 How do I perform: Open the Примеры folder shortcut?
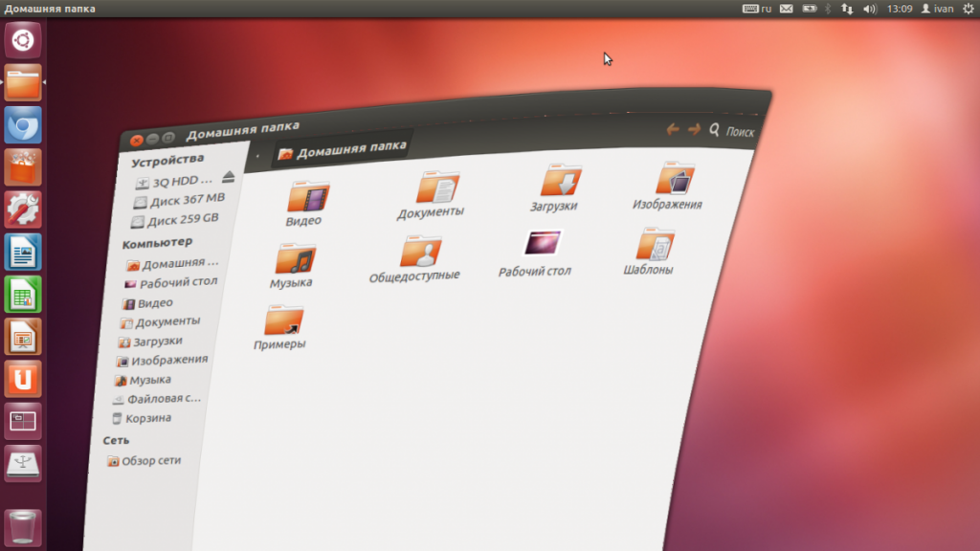coord(283,321)
